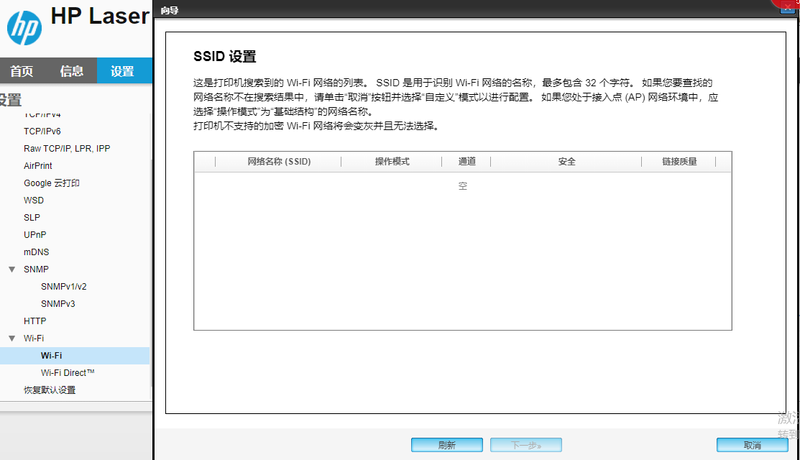Viewport: 800px width, 460px height.
Task: Click the 取消 button in the wizard
Action: point(752,445)
